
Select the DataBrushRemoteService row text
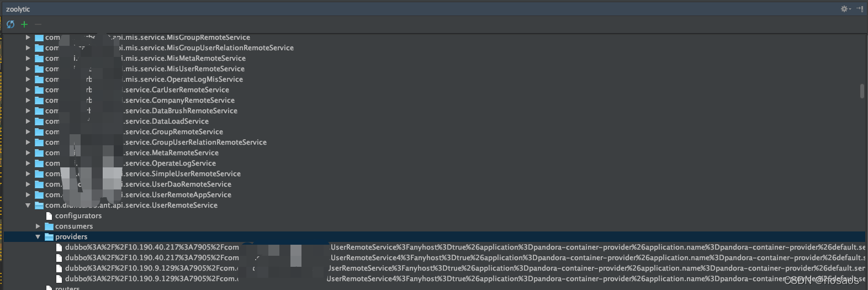(x=141, y=111)
